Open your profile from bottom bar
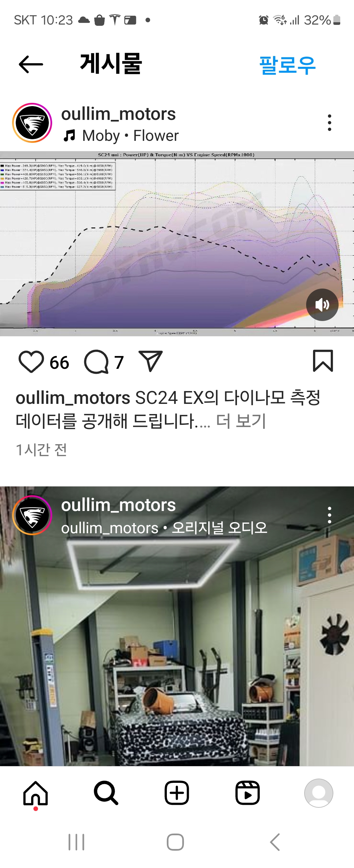The width and height of the screenshot is (354, 868). (319, 793)
